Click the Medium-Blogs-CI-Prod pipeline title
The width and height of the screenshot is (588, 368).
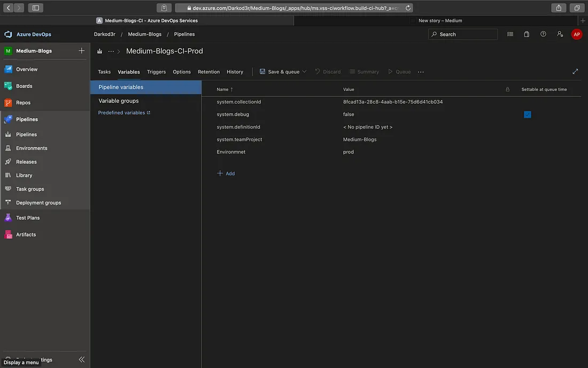pos(164,51)
